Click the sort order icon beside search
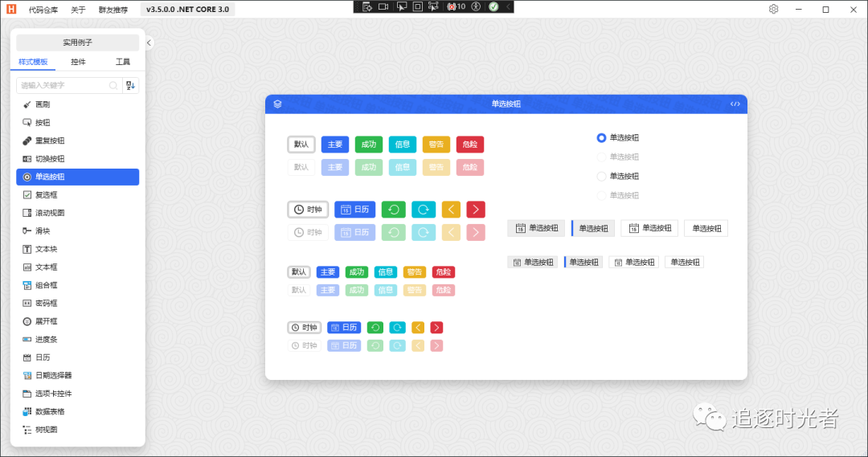Viewport: 868px width, 457px height. [x=131, y=85]
